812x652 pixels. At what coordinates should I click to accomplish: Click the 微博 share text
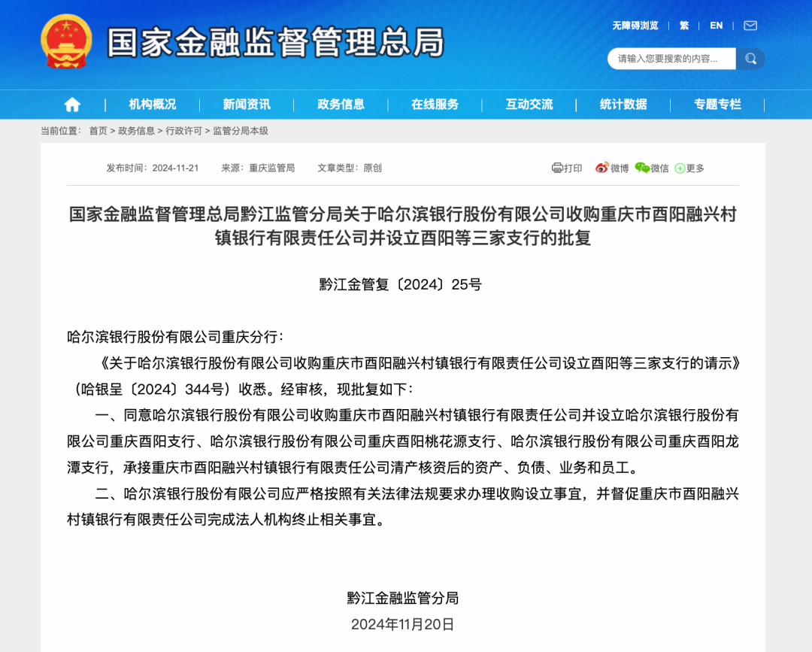click(620, 168)
